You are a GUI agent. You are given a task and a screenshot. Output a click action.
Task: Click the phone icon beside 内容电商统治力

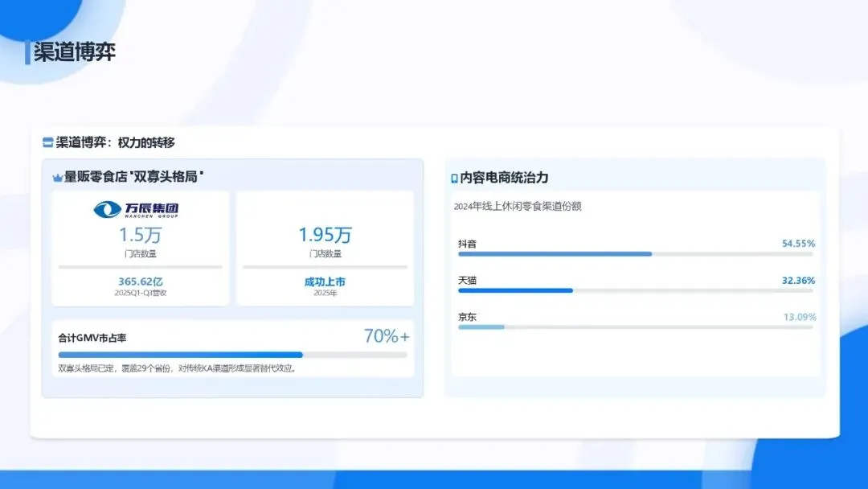click(x=454, y=179)
